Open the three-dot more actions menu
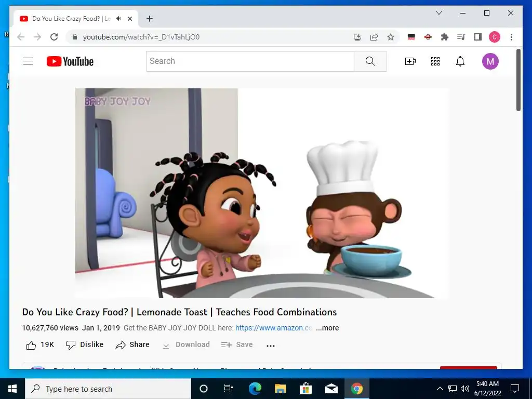 click(270, 345)
